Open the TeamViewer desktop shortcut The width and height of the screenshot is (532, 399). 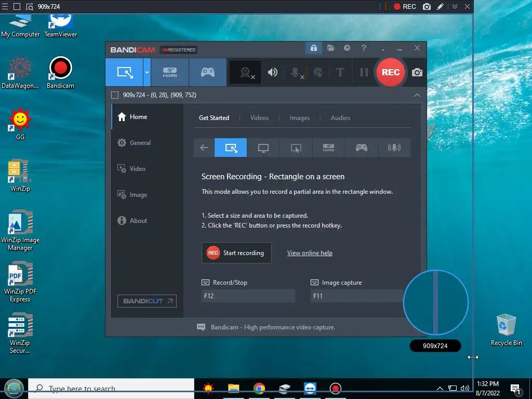pos(60,25)
